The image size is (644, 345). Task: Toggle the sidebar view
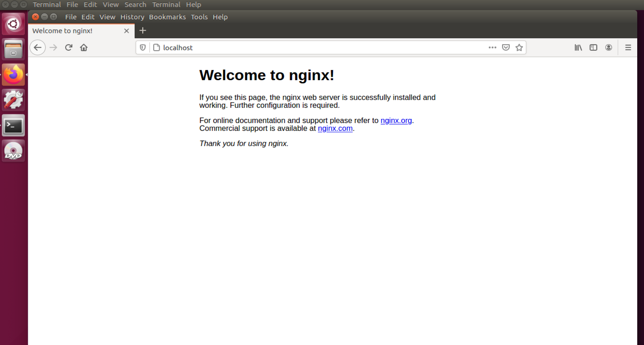coord(593,47)
